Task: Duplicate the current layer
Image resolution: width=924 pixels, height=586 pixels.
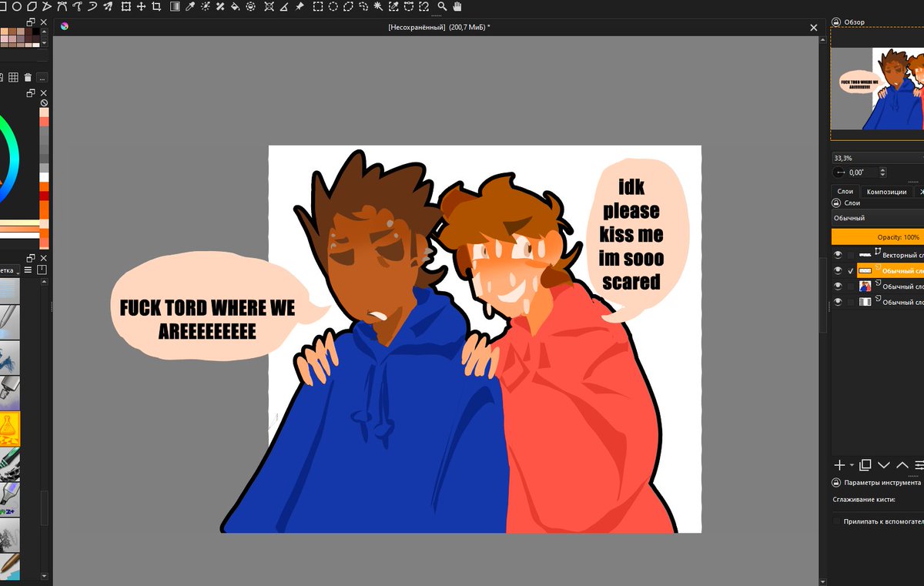Action: point(865,465)
